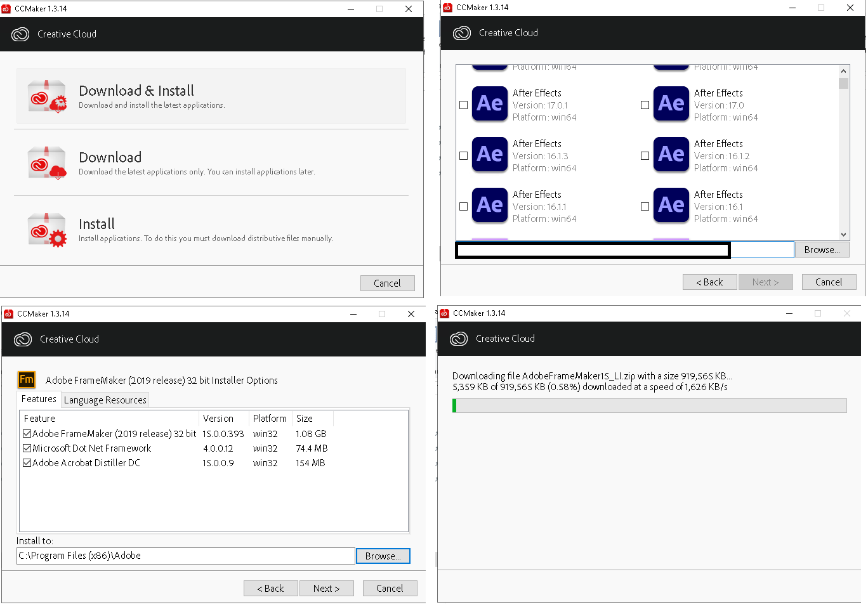Click the Install to path input field

click(x=185, y=556)
